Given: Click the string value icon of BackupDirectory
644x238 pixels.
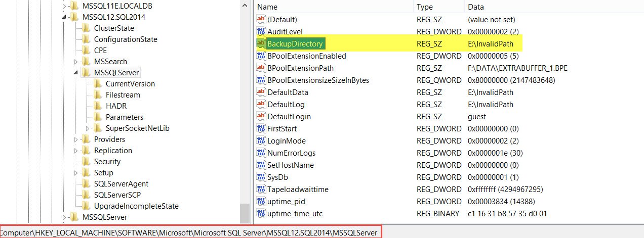Looking at the screenshot, I should (261, 43).
